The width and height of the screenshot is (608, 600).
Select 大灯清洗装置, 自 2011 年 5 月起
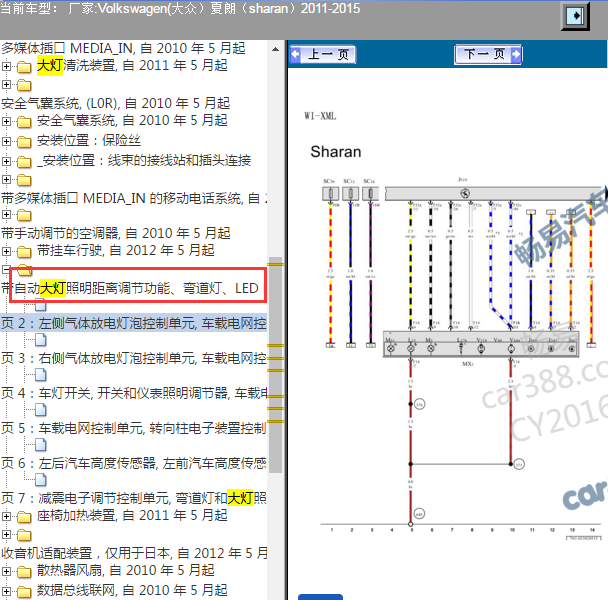click(132, 66)
